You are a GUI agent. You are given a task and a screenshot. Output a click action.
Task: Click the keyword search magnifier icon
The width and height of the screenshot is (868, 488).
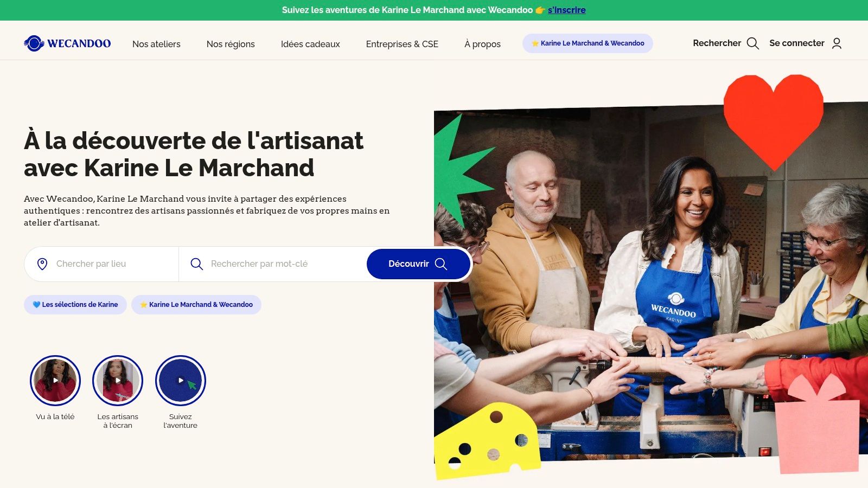pyautogui.click(x=196, y=264)
